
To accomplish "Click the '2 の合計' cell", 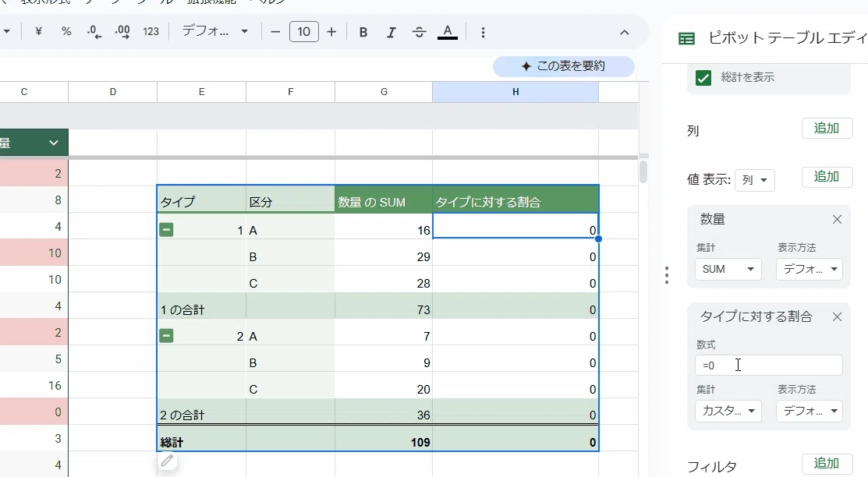I will [x=201, y=412].
